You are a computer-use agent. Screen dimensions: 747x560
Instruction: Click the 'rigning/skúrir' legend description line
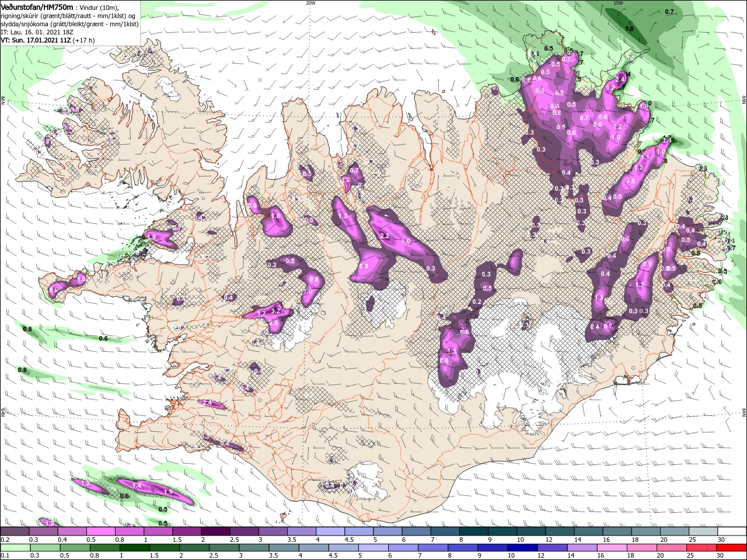(68, 16)
